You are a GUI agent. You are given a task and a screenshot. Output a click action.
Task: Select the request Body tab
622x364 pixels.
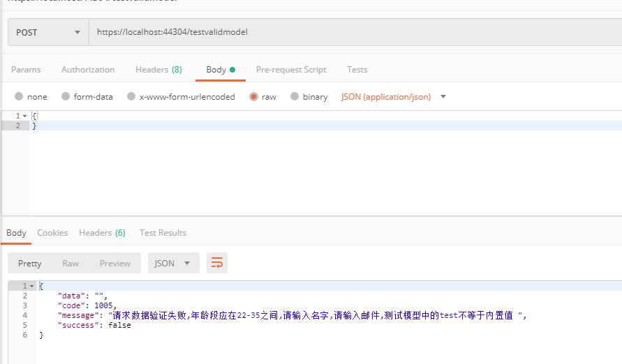(220, 70)
